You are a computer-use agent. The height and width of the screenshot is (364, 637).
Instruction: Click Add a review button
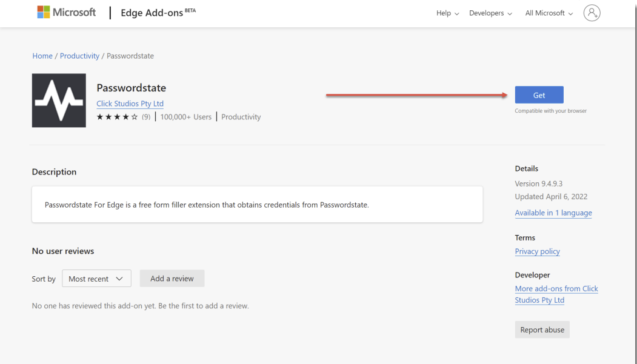(x=172, y=279)
